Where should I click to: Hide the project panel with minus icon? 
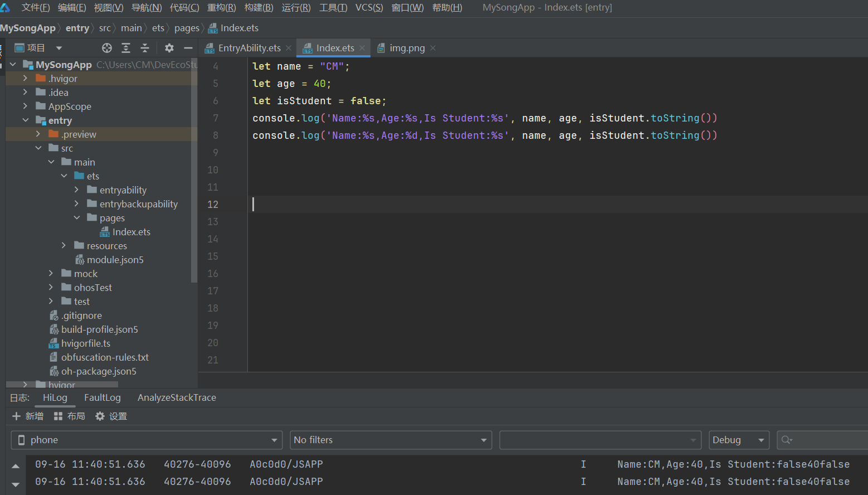click(x=188, y=48)
